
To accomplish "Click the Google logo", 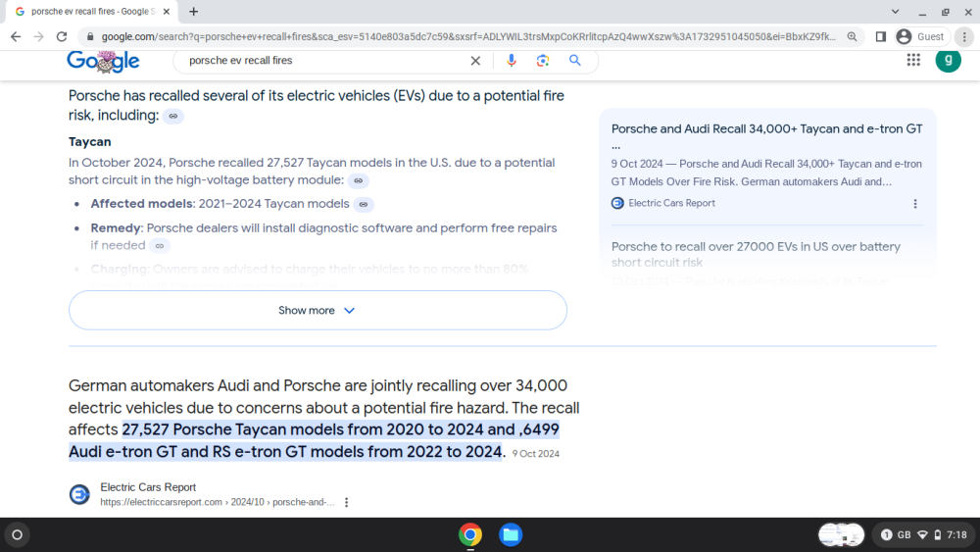I will [103, 61].
